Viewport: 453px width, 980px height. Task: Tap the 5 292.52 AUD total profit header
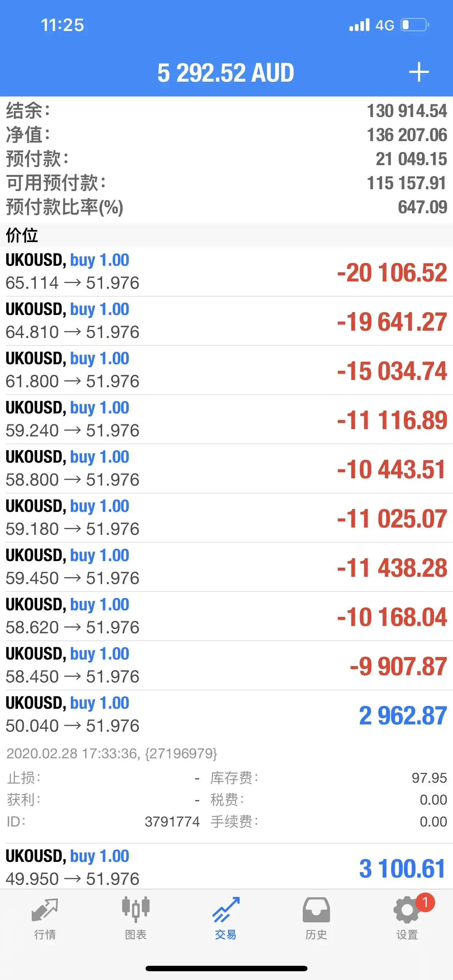pyautogui.click(x=226, y=72)
